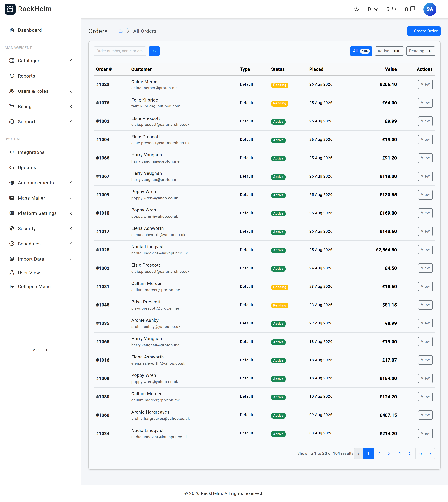Expand the Announcements menu chevron
This screenshot has height=502, width=448.
pos(71,183)
